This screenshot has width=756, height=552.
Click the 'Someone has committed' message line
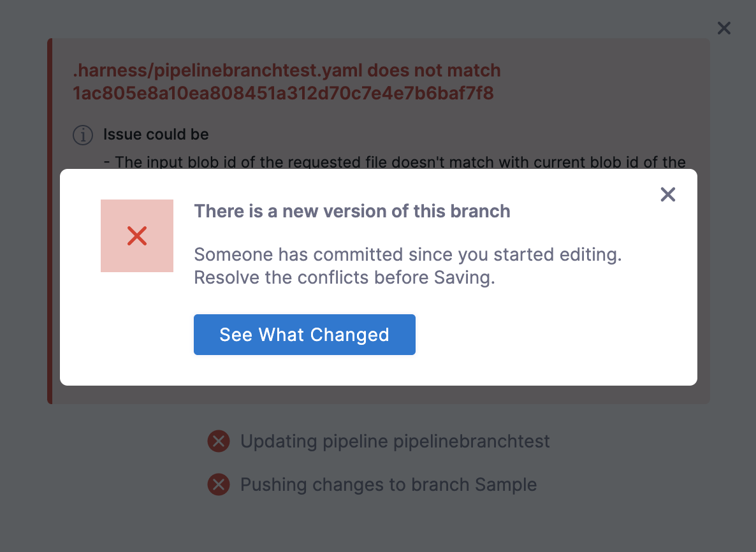coord(407,255)
